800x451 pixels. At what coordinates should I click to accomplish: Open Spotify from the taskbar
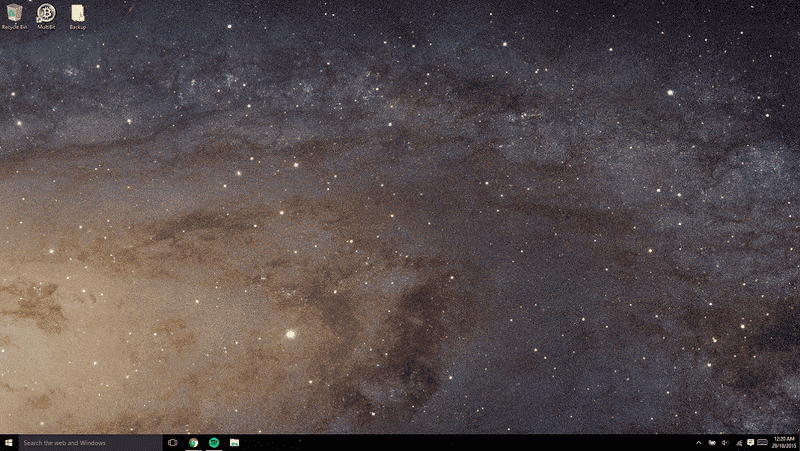(x=214, y=443)
